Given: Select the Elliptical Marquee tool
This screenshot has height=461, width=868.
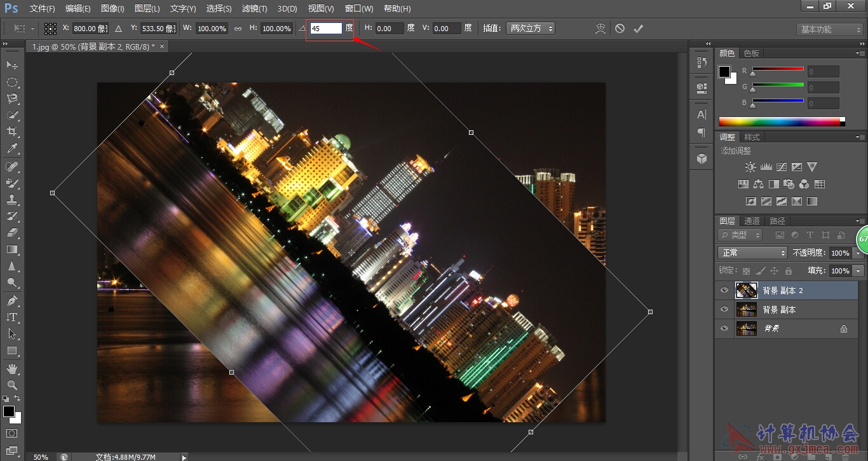Looking at the screenshot, I should (12, 82).
